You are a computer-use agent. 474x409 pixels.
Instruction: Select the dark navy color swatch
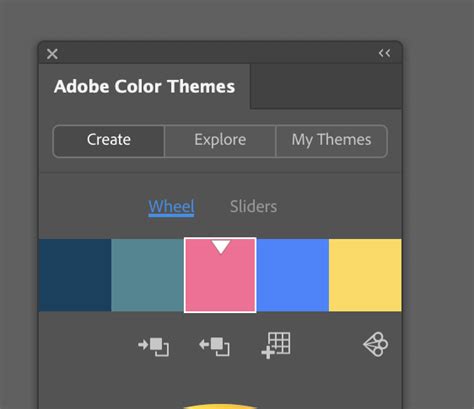point(75,275)
